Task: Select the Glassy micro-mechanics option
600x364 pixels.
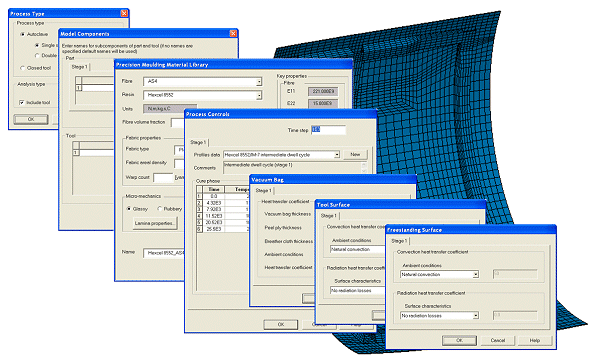Action: 129,209
